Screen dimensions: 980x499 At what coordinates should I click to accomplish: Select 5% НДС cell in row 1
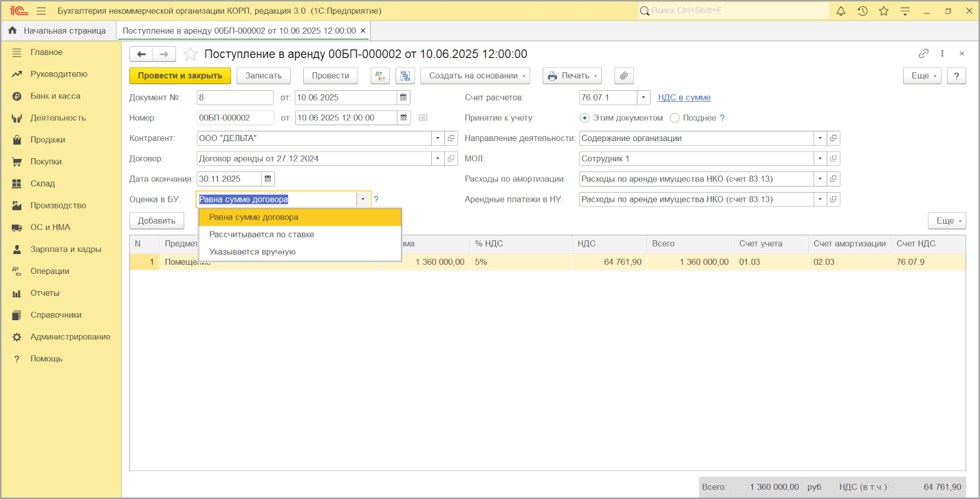pyautogui.click(x=521, y=262)
